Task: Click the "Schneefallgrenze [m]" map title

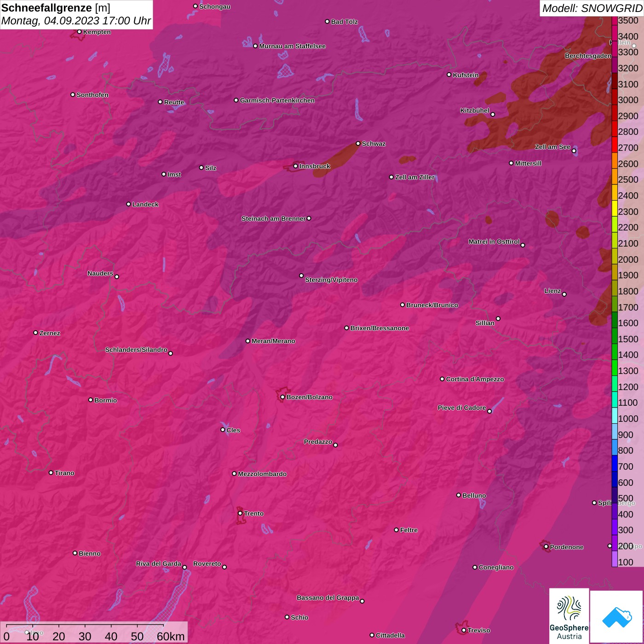Action: tap(56, 8)
